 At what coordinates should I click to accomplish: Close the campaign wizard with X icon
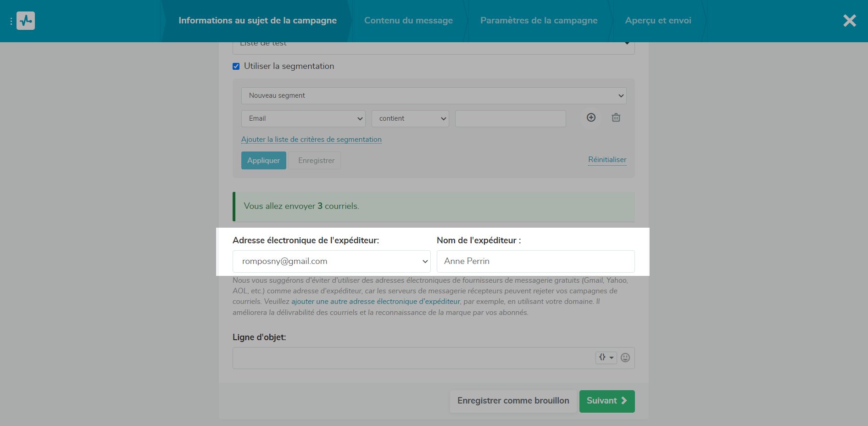click(x=850, y=21)
